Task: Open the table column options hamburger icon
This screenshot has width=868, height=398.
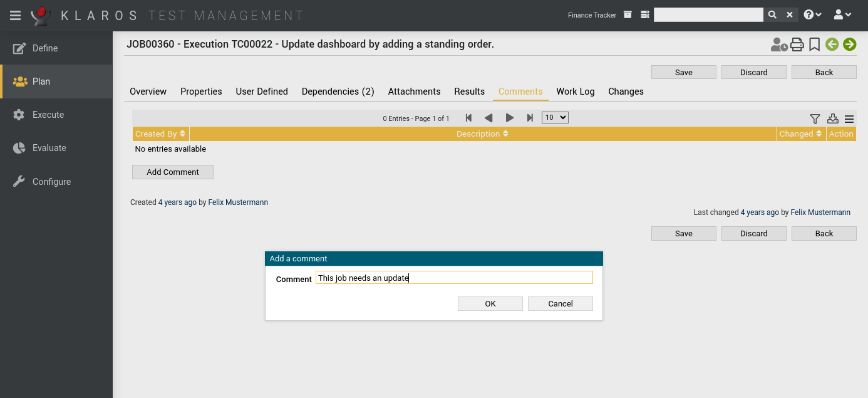Action: (849, 118)
